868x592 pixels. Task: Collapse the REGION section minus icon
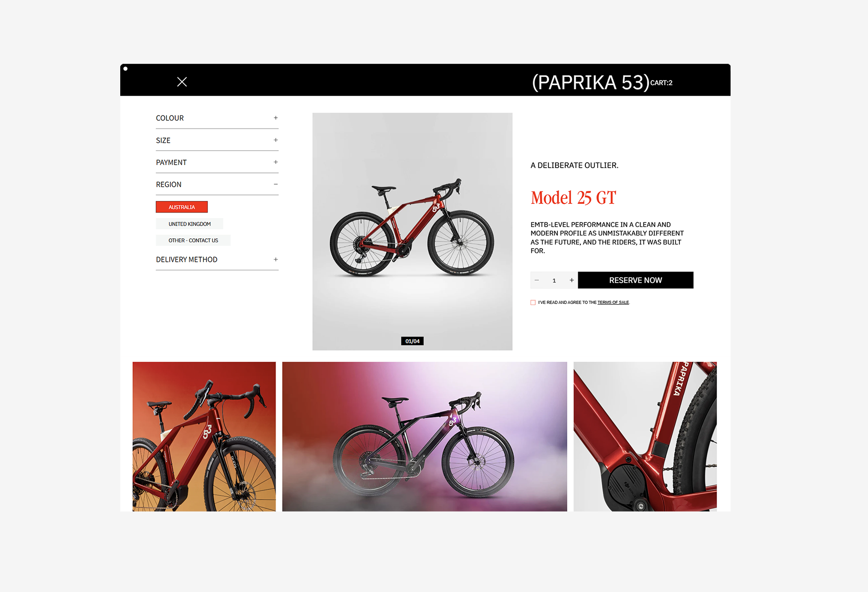click(x=276, y=185)
